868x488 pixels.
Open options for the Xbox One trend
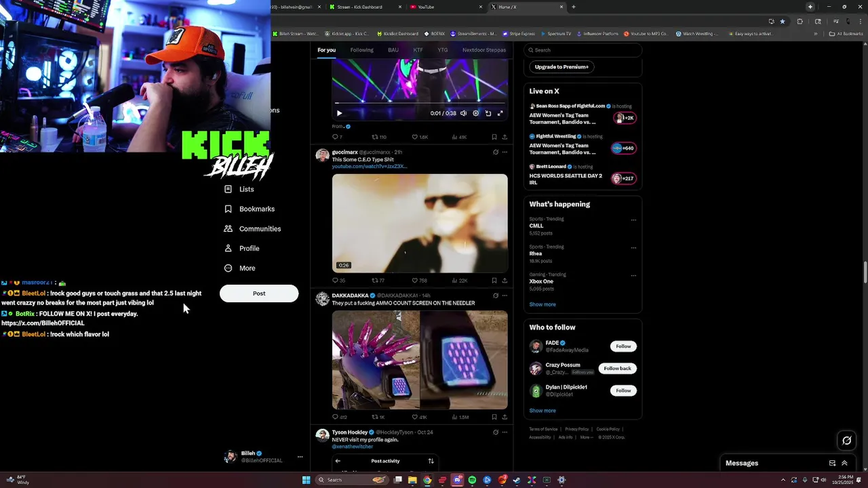pos(633,275)
